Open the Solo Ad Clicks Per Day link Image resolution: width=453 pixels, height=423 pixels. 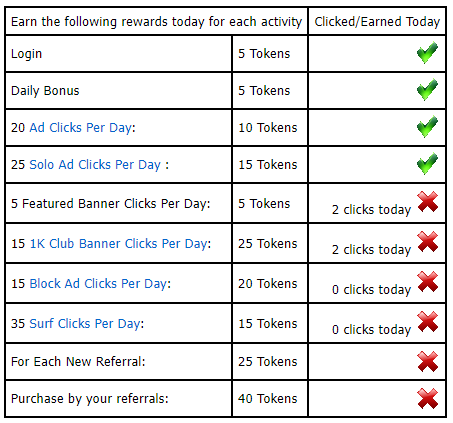pos(95,165)
